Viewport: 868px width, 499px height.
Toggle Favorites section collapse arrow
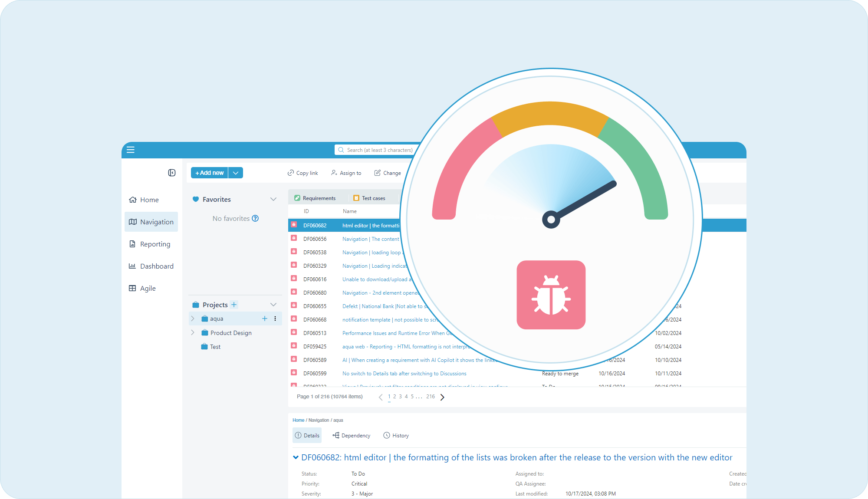coord(273,199)
